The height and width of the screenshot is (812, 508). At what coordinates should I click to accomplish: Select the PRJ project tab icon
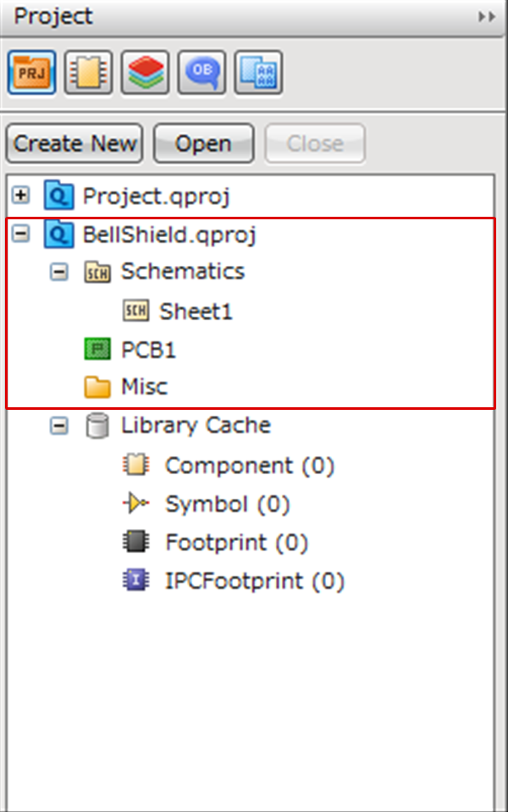click(x=32, y=74)
